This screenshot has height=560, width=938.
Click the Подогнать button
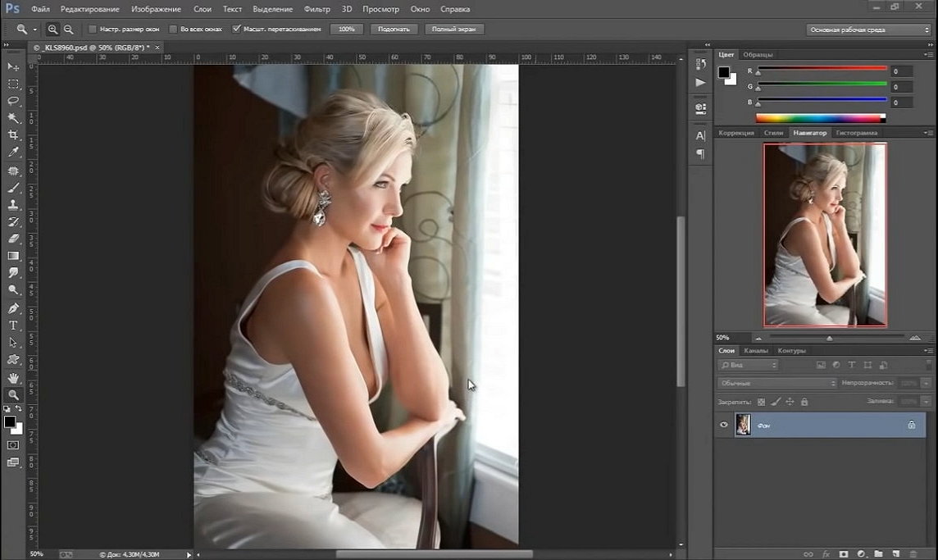coord(394,29)
